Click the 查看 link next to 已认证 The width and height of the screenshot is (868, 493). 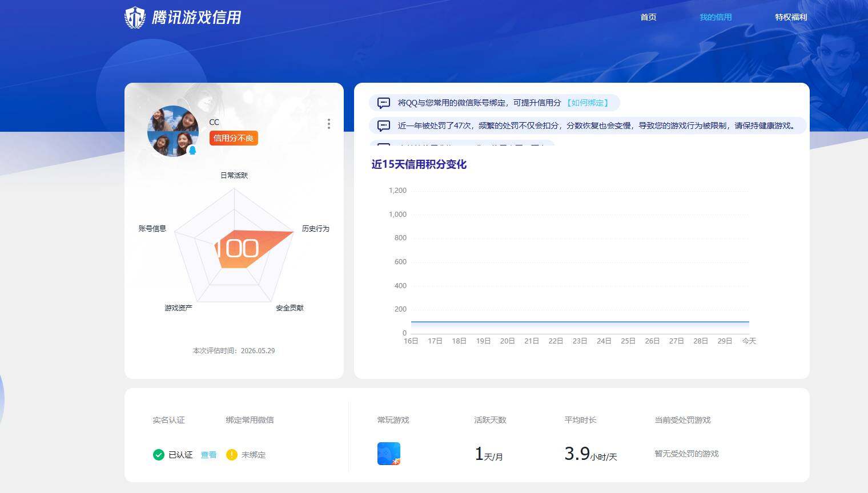(x=208, y=455)
